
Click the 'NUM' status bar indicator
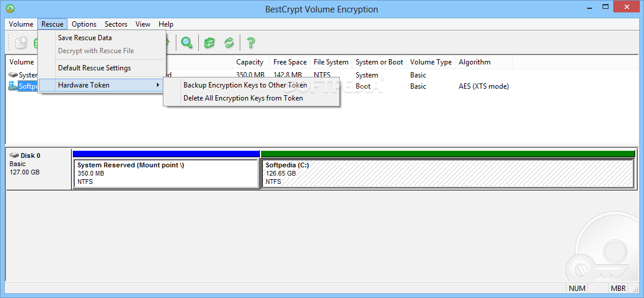click(x=577, y=288)
